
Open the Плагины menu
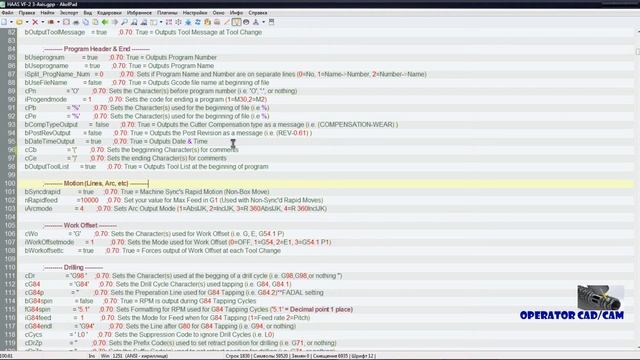click(167, 13)
